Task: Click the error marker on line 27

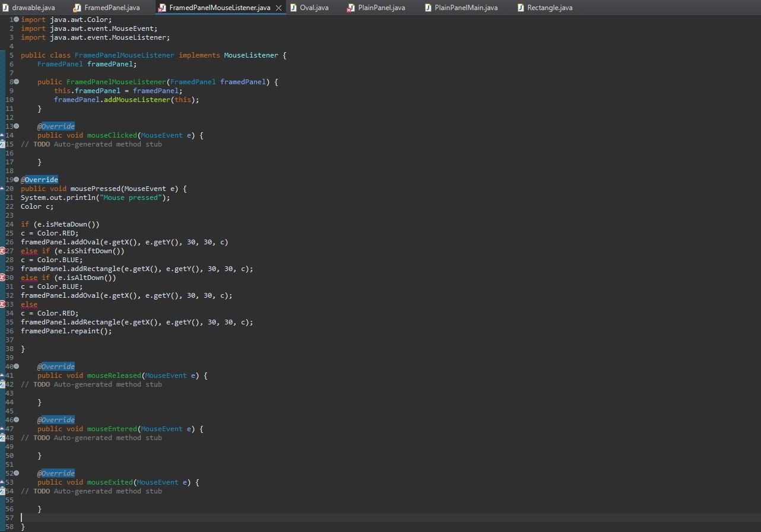Action: pyautogui.click(x=2, y=251)
